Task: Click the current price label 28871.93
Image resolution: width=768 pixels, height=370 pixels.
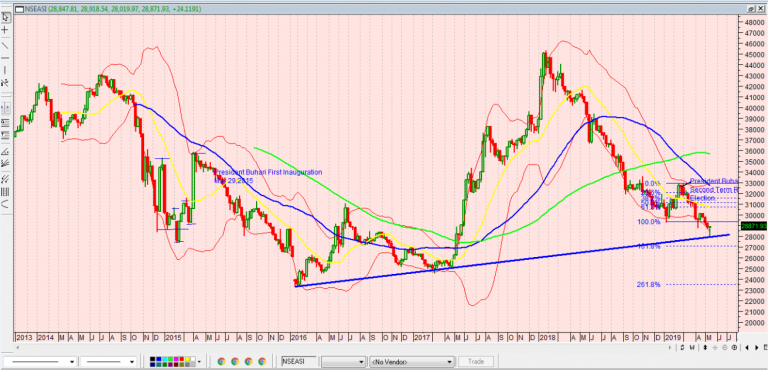Action: (x=754, y=226)
